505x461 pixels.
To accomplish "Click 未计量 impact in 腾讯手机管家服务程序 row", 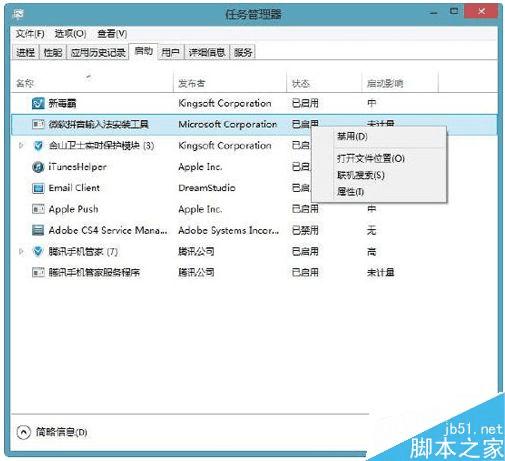I will [x=380, y=273].
